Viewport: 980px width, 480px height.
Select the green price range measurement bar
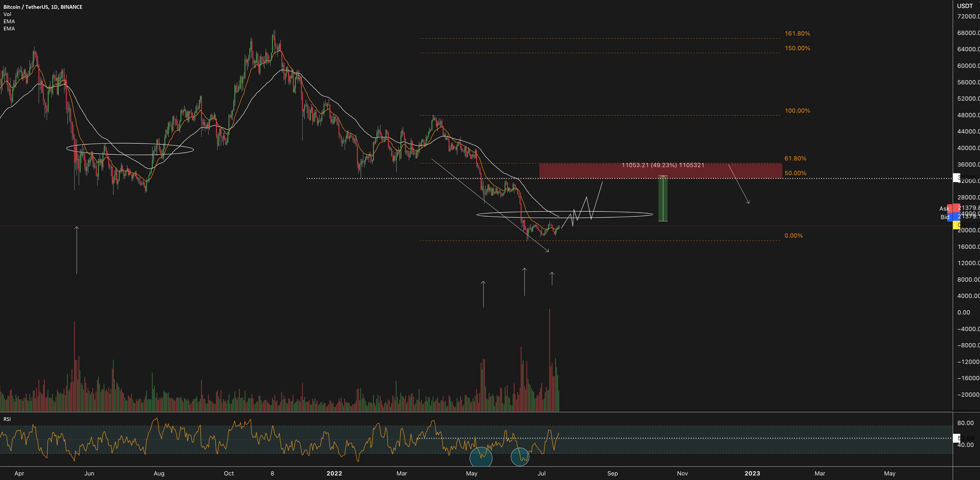663,198
